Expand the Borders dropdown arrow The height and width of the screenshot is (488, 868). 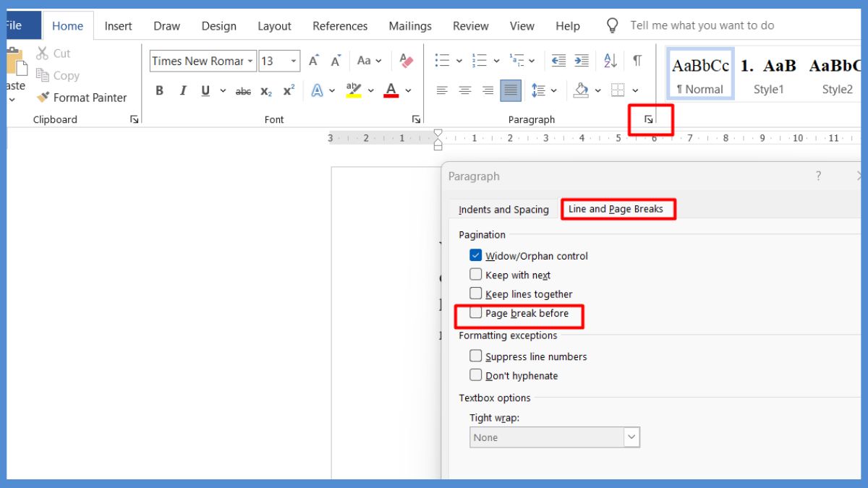pyautogui.click(x=635, y=91)
